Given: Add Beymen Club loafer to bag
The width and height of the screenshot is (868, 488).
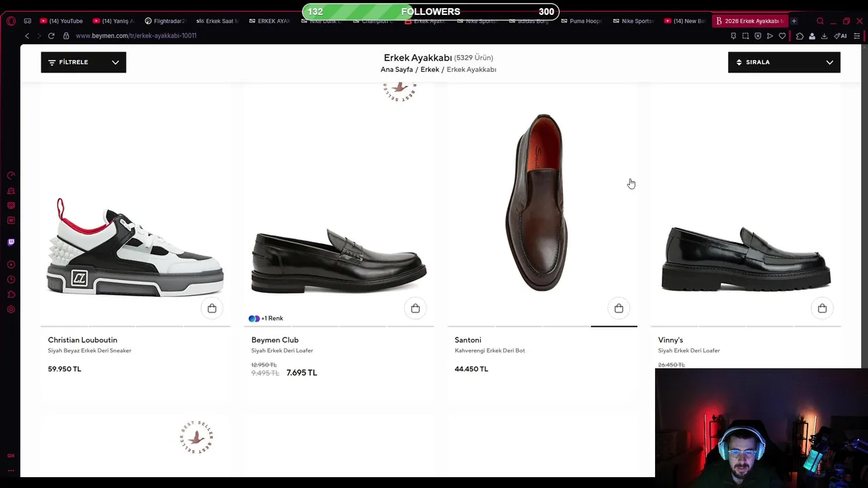Looking at the screenshot, I should pyautogui.click(x=416, y=308).
